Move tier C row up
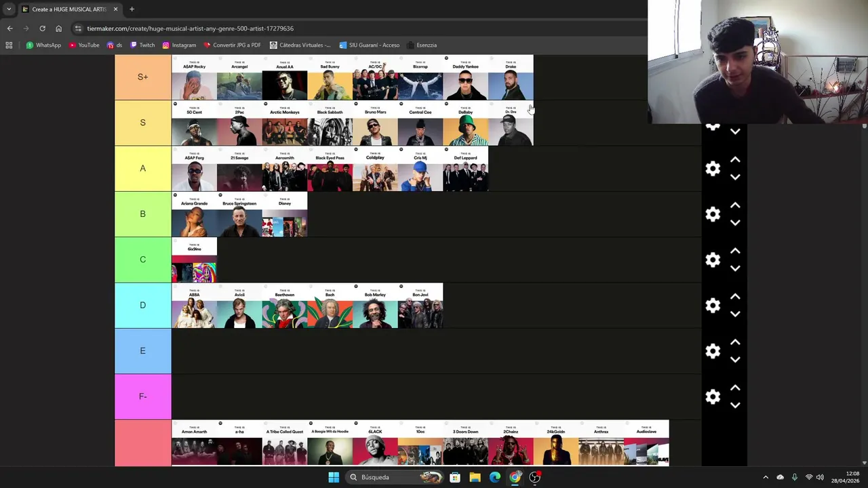Image resolution: width=868 pixels, height=488 pixels. click(x=735, y=251)
